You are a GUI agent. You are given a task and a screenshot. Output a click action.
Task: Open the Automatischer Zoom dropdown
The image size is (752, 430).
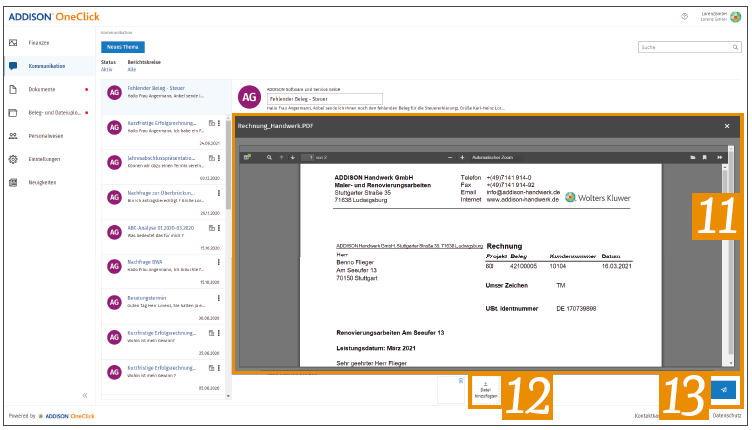tap(494, 157)
